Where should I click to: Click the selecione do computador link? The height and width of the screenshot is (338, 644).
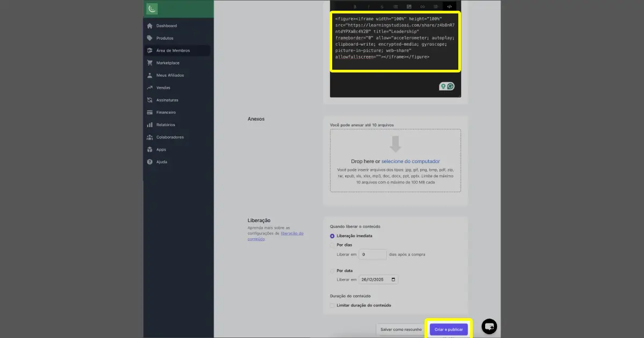click(x=411, y=161)
